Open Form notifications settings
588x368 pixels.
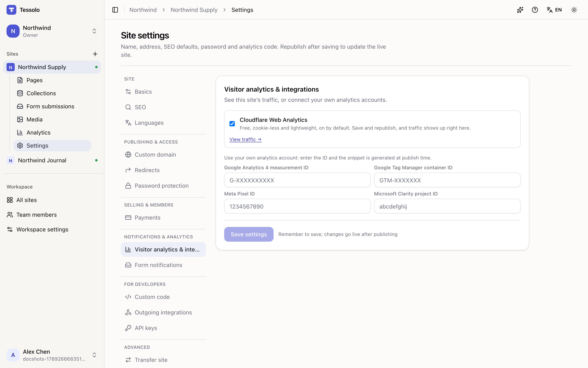tap(163, 265)
